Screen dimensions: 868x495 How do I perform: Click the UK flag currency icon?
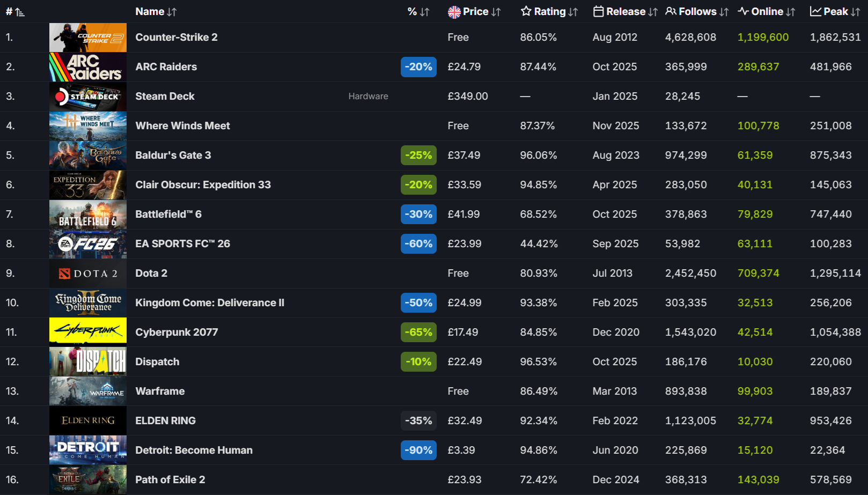[x=454, y=12]
